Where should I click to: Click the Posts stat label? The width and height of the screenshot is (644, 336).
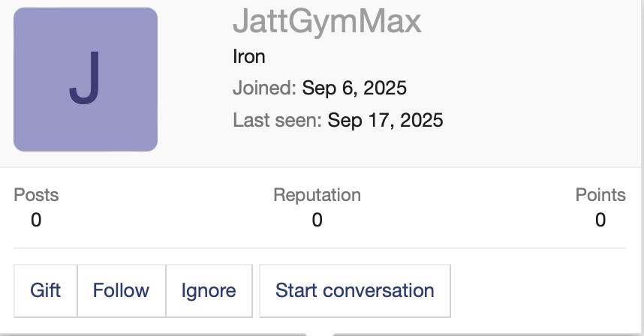pos(36,195)
